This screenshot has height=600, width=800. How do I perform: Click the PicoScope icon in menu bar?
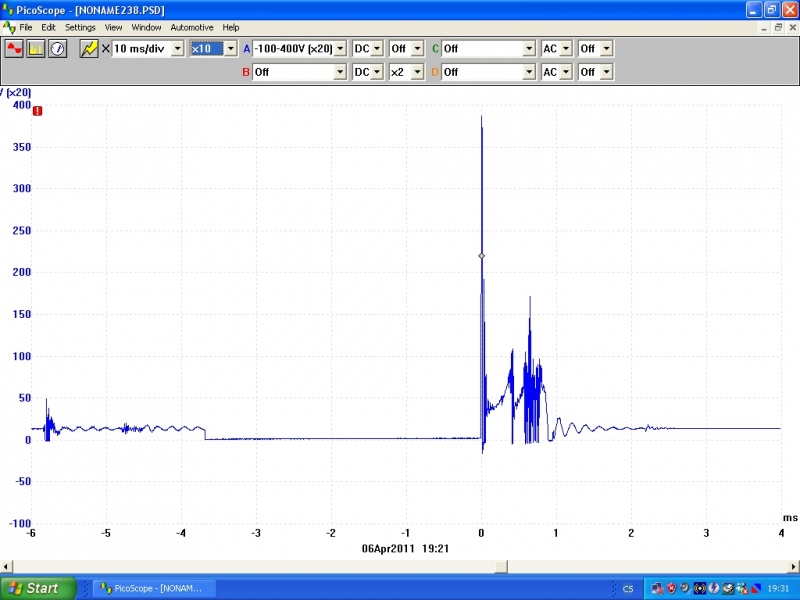pos(9,27)
